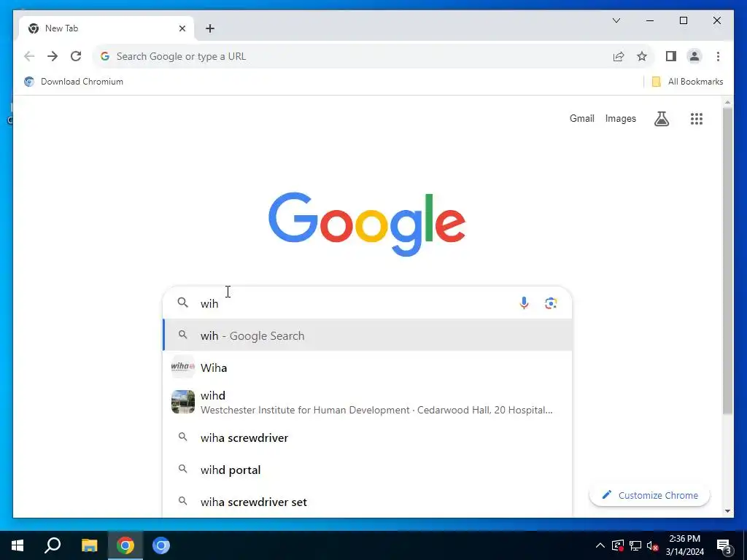The image size is (747, 560).
Task: Select 'wiha screwdriver set' suggestion
Action: [x=368, y=502]
